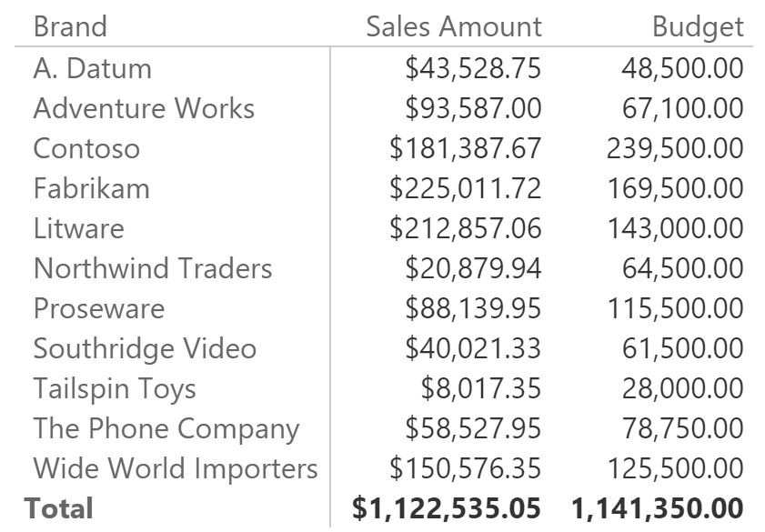Sort by the Sales Amount column header

454,26
